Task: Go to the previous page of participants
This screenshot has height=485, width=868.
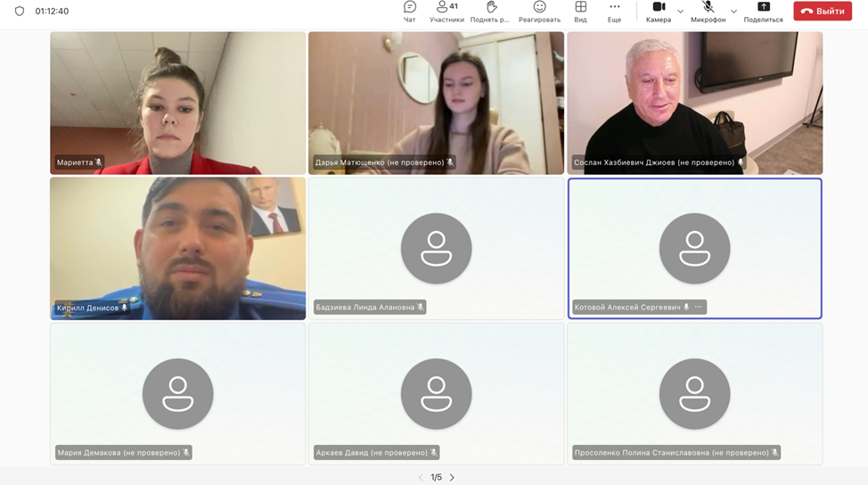Action: click(421, 478)
